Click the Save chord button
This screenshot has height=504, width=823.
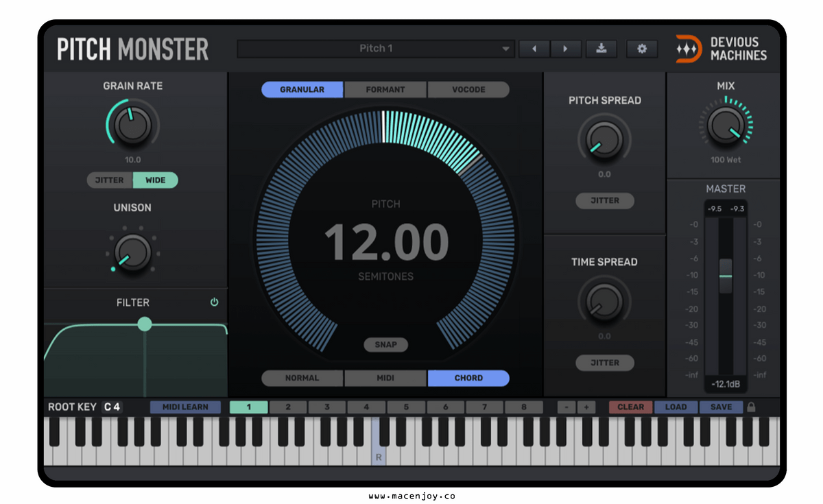click(721, 407)
